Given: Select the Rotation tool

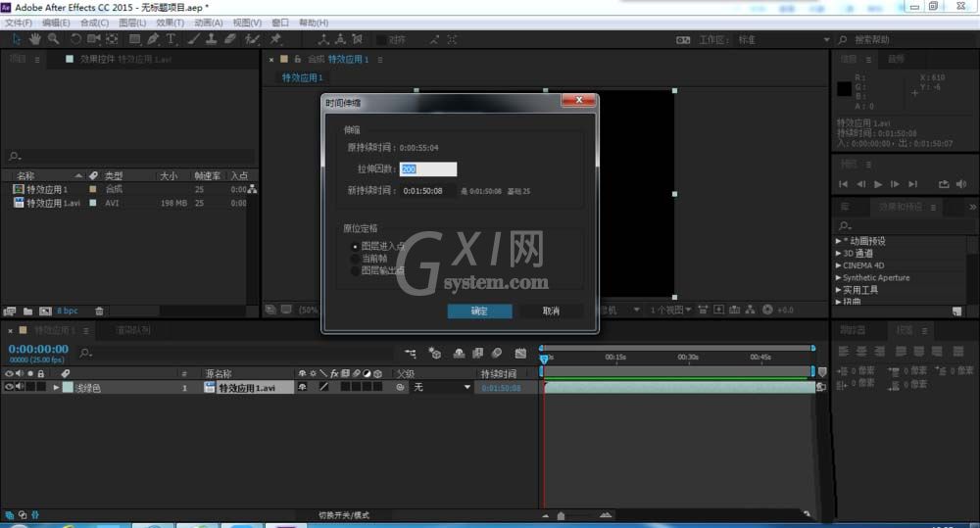Looking at the screenshot, I should (75, 39).
